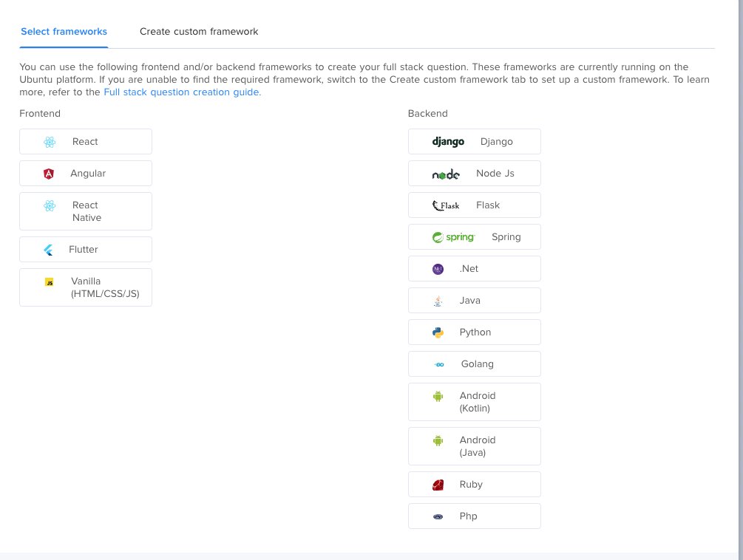Click the Angular red shield icon
Screen dimensions: 743x560
coord(49,174)
